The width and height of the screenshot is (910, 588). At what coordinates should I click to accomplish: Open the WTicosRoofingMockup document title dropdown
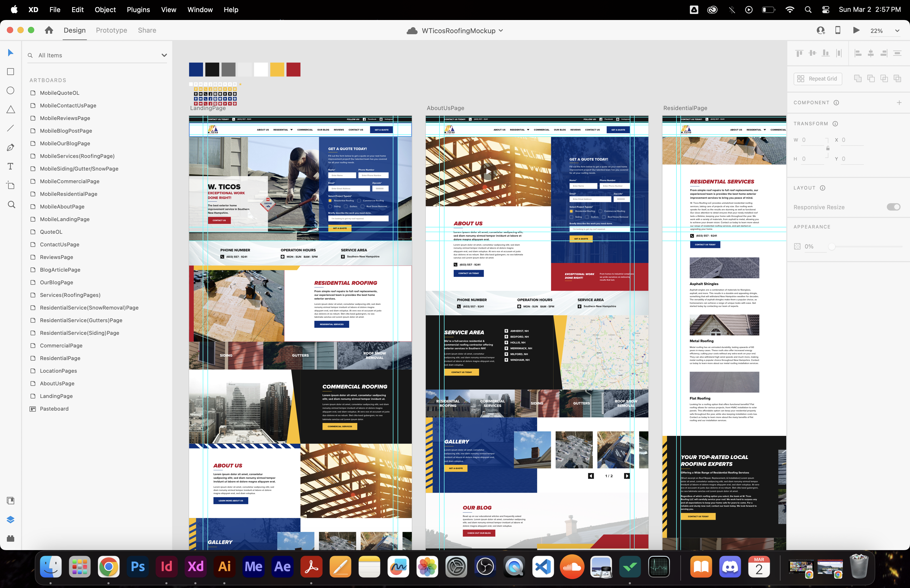[x=501, y=31]
